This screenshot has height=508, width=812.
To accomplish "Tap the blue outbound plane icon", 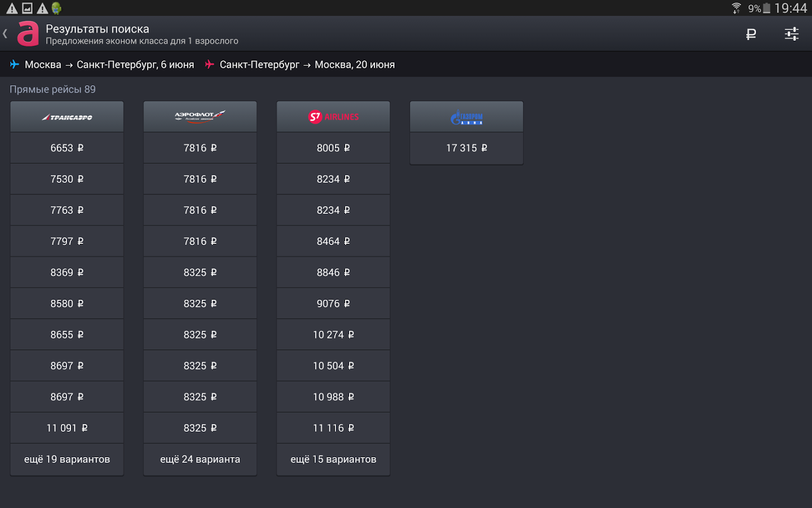I will pos(15,65).
